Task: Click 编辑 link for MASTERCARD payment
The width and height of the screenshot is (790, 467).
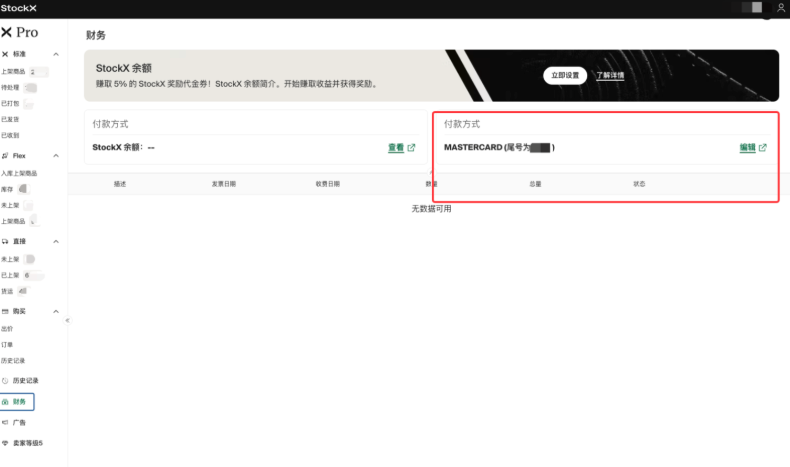Action: 748,148
